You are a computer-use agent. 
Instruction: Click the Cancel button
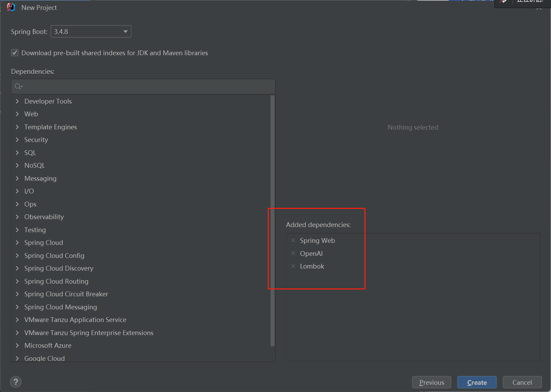coord(522,382)
